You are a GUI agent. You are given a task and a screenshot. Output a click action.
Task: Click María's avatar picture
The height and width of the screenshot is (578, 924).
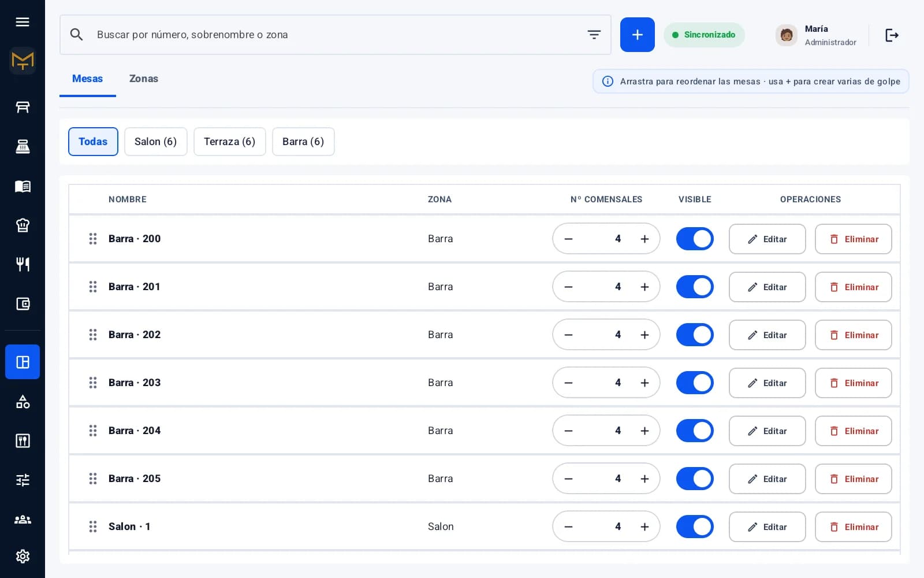pyautogui.click(x=786, y=35)
